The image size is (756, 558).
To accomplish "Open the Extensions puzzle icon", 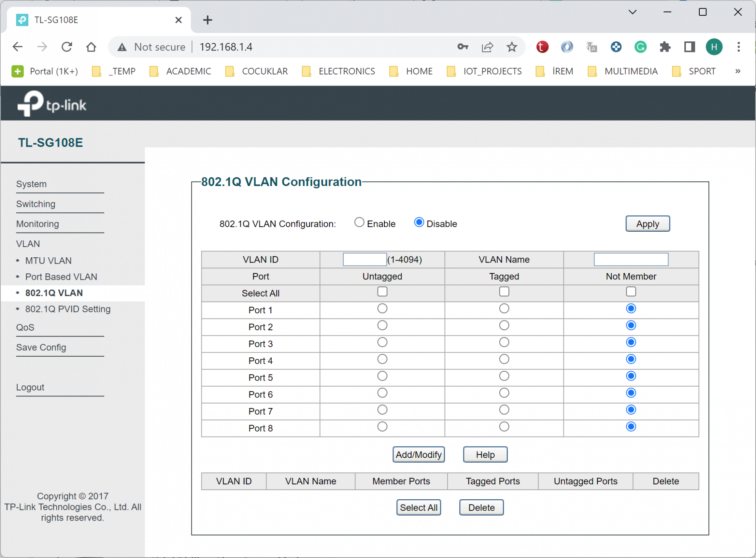I will point(665,47).
